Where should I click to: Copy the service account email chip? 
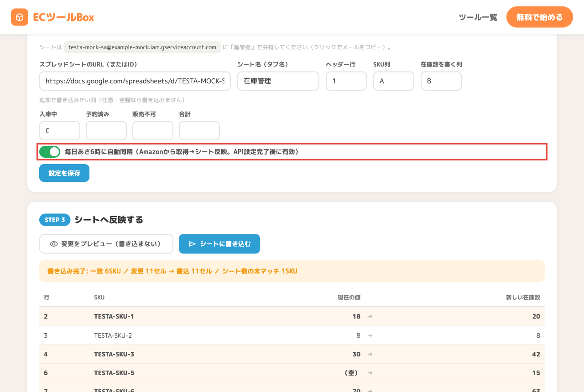tap(142, 47)
